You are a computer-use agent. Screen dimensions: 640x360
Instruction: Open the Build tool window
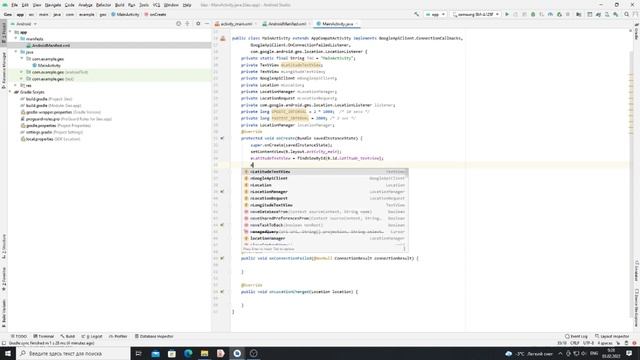point(68,336)
